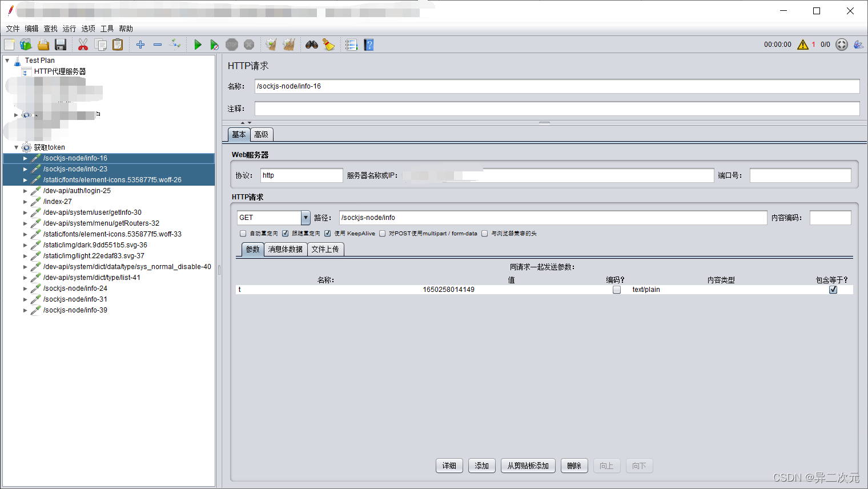
Task: Open the GET method dropdown
Action: tap(306, 218)
